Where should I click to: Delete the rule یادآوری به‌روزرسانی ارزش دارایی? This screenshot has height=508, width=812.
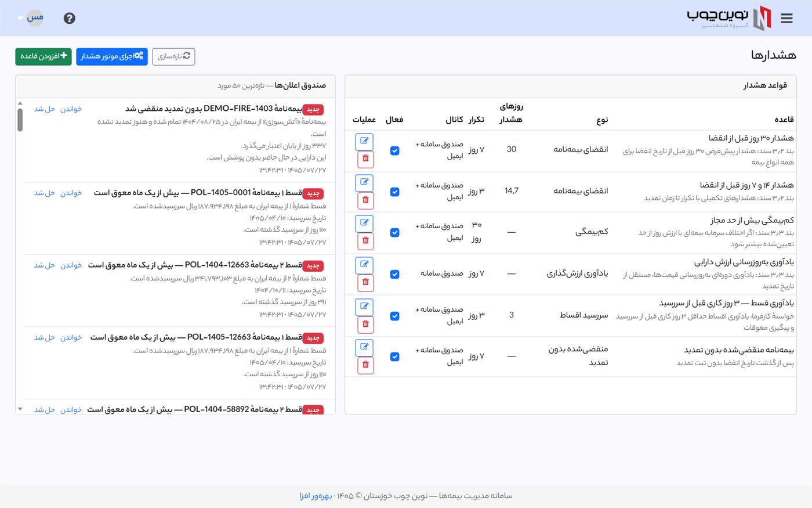tap(365, 283)
